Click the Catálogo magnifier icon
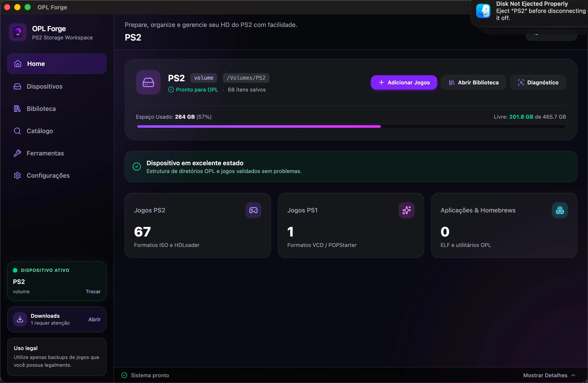 tap(17, 131)
